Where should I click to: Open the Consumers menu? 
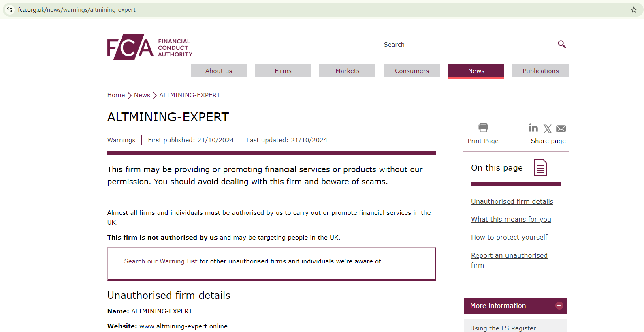[412, 71]
